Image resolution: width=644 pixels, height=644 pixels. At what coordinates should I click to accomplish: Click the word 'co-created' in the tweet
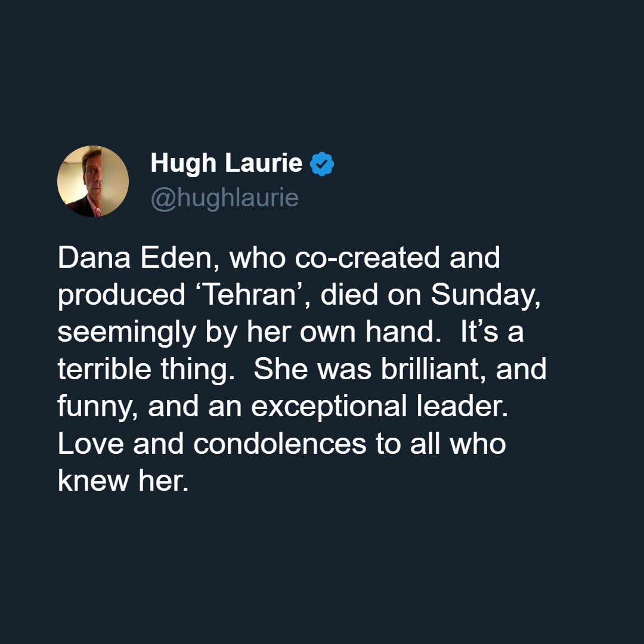(364, 258)
